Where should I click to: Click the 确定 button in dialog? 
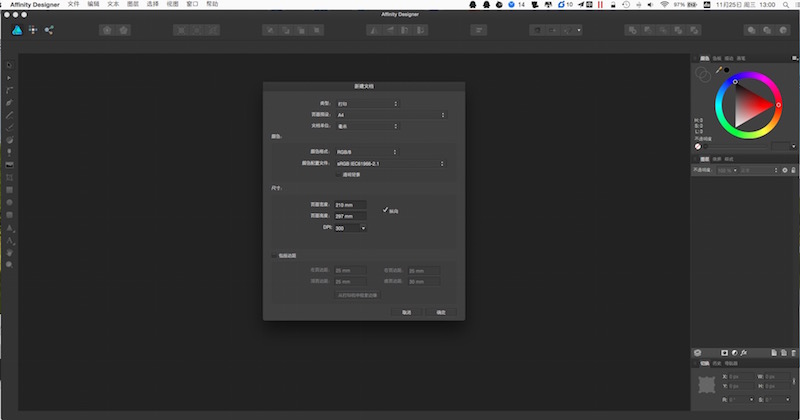[440, 312]
